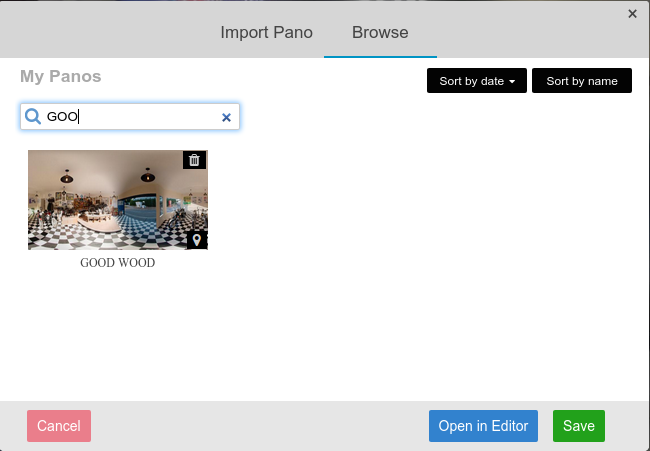Select the Browse tab

coord(380,32)
